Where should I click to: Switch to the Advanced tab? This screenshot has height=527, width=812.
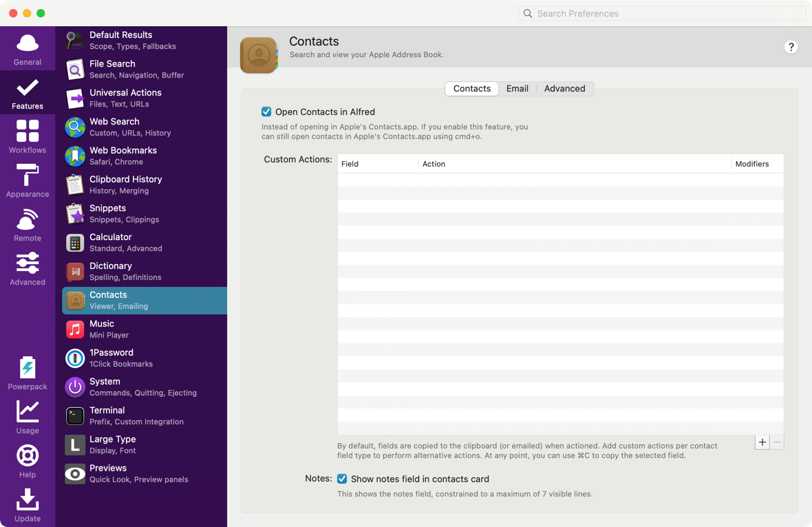pyautogui.click(x=564, y=89)
